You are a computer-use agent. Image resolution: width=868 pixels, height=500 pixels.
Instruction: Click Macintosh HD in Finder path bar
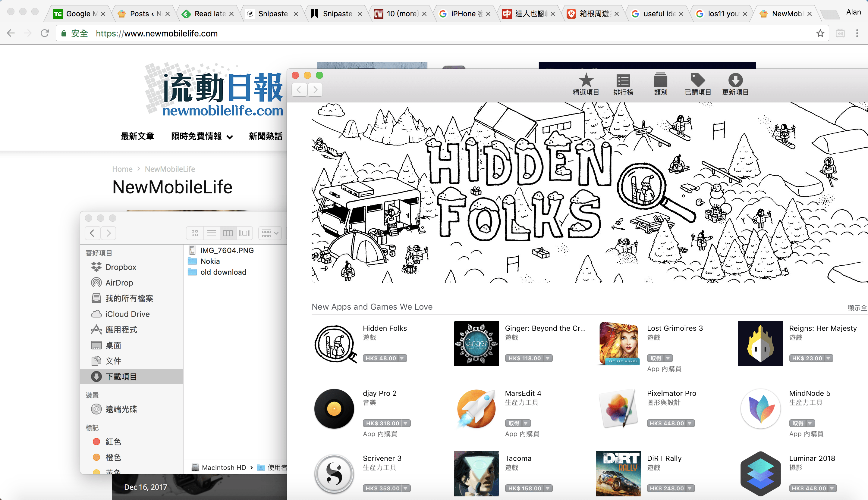tap(219, 467)
